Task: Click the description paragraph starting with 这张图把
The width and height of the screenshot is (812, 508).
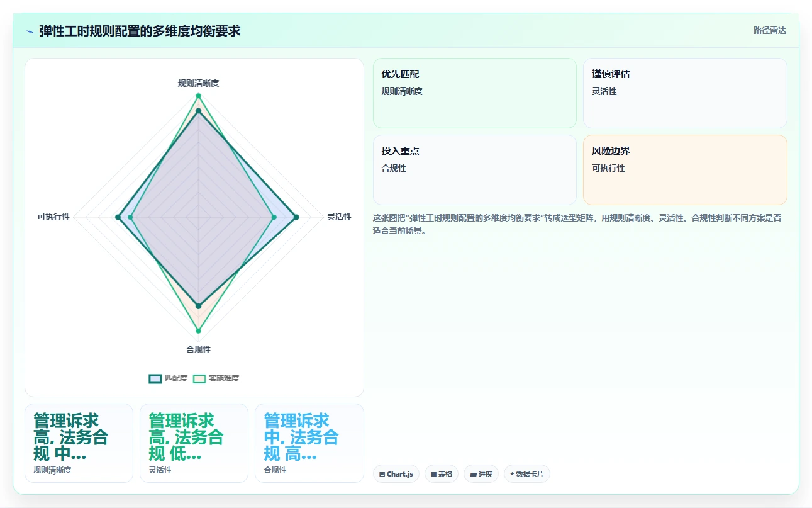Action: pos(577,224)
